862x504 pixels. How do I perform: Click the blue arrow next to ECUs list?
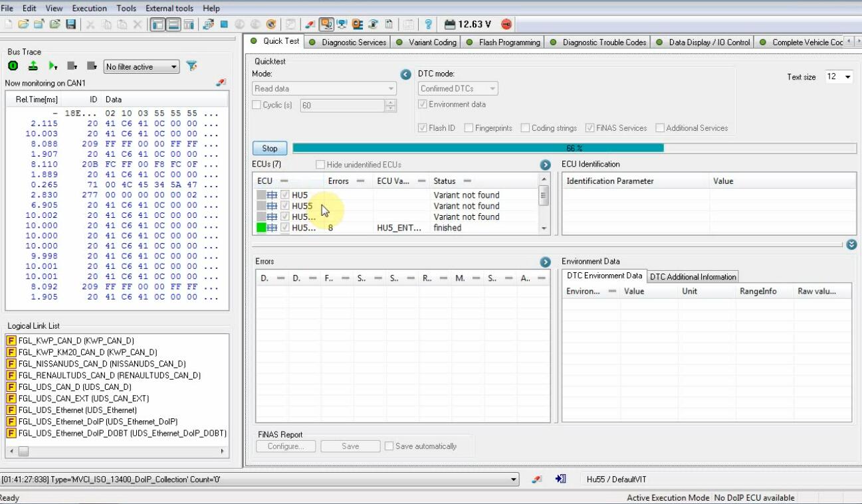pyautogui.click(x=545, y=165)
